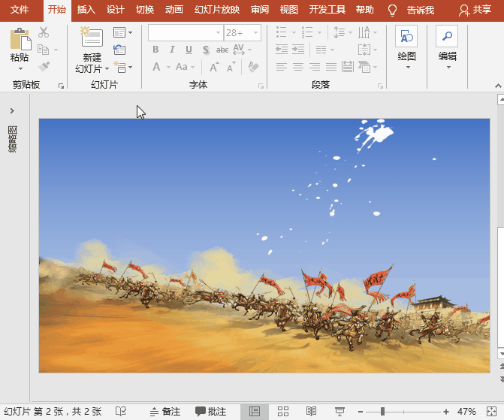The width and height of the screenshot is (504, 420).
Task: Click the align text vertical icon
Action: 364,50
